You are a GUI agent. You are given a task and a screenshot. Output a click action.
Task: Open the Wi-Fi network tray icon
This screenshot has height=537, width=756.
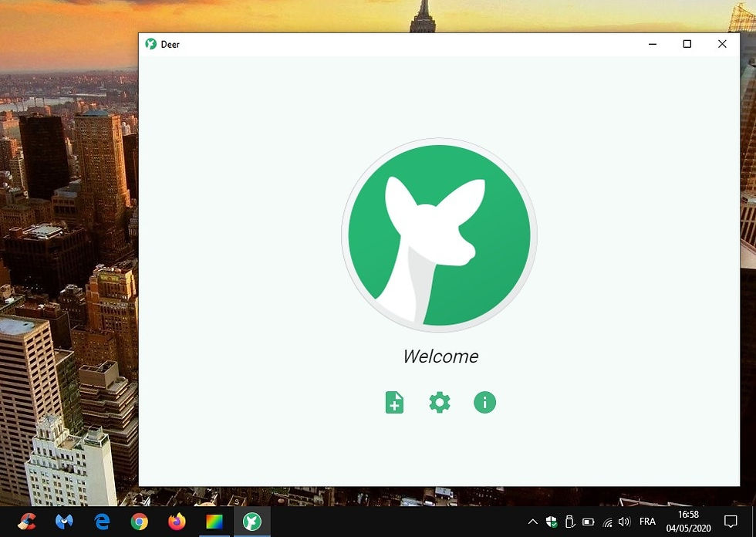[608, 522]
